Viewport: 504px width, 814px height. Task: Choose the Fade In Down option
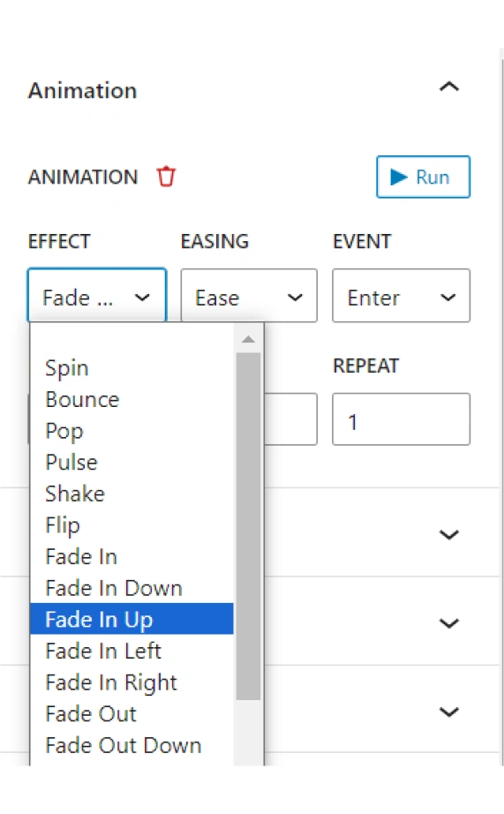(132, 588)
